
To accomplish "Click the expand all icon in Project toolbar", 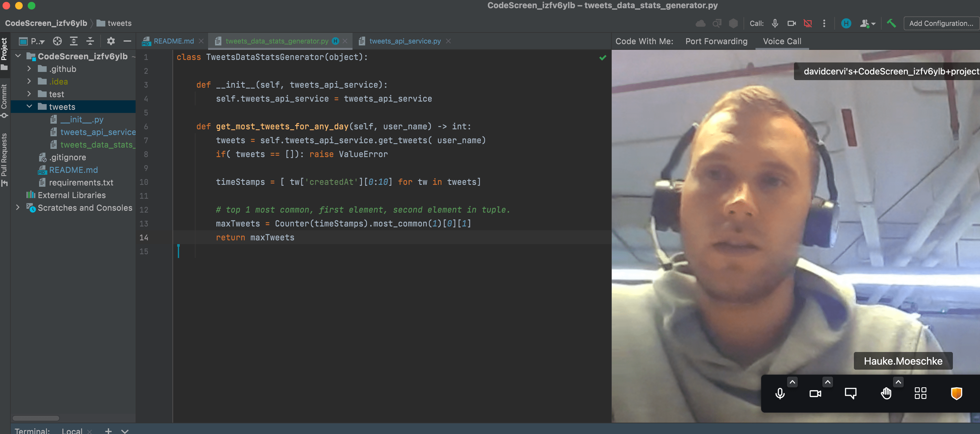I will [74, 41].
